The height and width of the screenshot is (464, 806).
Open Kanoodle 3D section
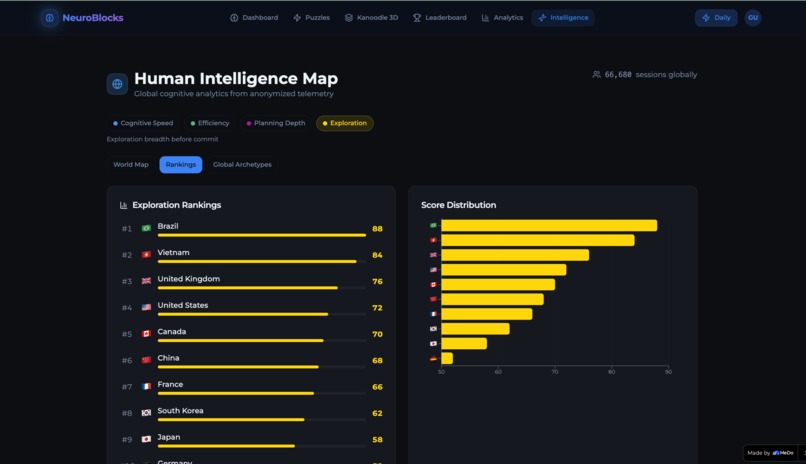371,17
